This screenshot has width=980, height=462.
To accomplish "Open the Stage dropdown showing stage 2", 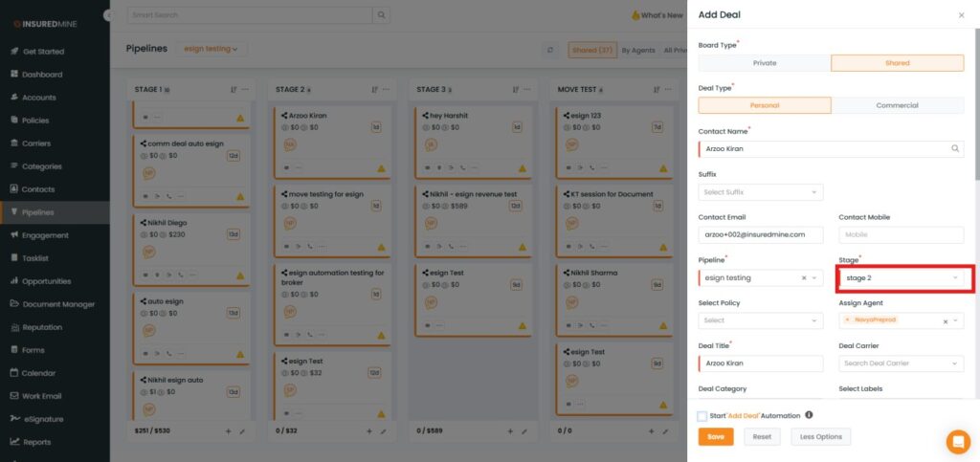I will pos(902,278).
